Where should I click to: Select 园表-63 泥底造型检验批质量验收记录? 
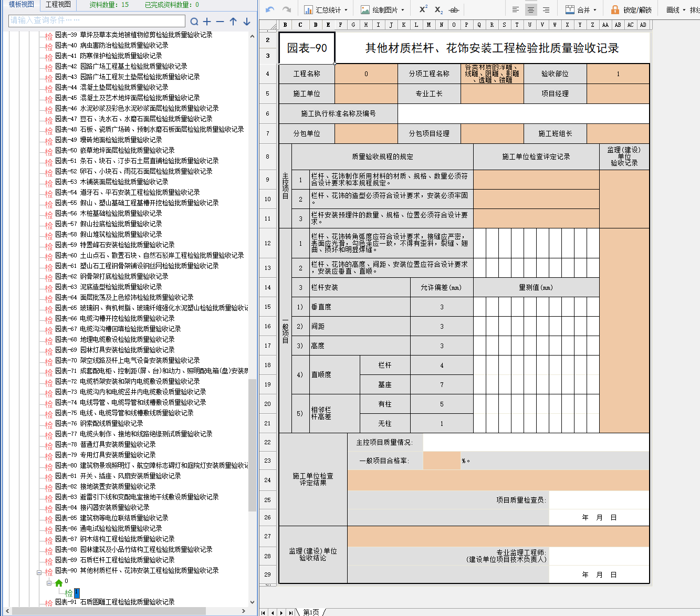click(x=109, y=287)
